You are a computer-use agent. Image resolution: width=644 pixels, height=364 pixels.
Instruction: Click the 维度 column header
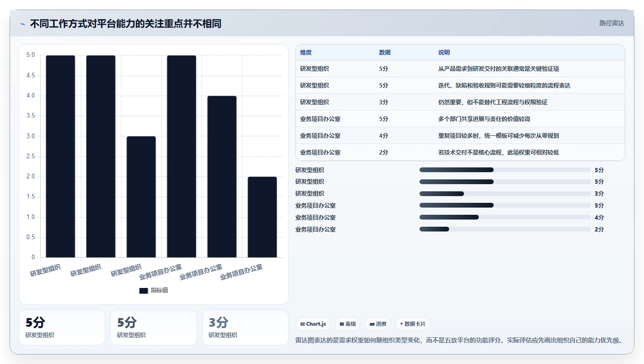[x=306, y=53]
